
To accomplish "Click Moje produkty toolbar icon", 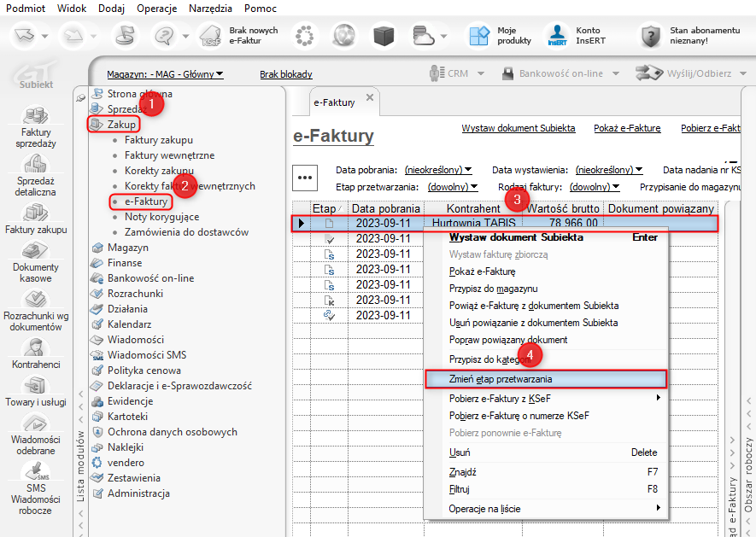I will (478, 36).
